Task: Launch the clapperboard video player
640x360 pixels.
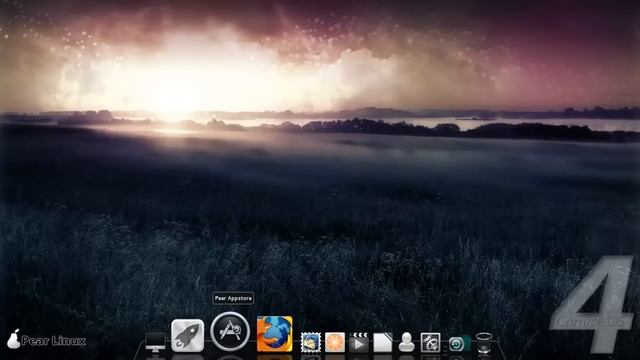Action: pos(359,342)
